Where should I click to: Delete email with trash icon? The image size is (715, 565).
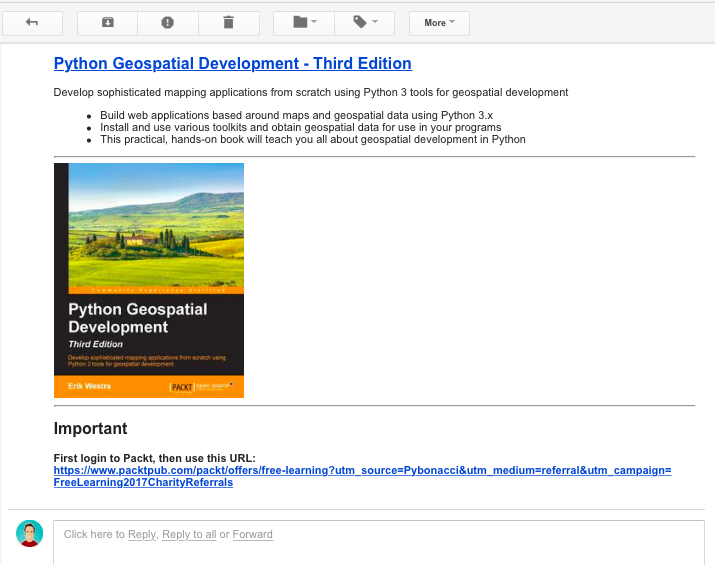point(229,22)
